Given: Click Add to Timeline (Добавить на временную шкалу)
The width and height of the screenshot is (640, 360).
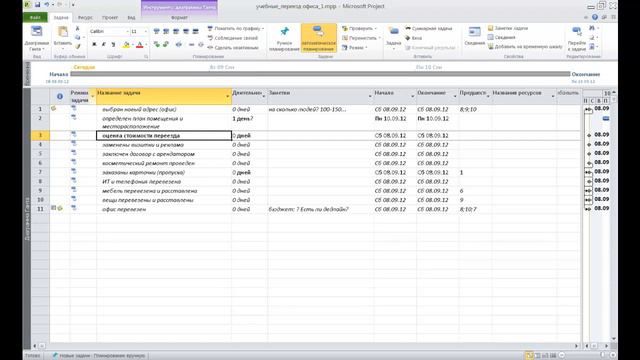Looking at the screenshot, I should tap(525, 47).
